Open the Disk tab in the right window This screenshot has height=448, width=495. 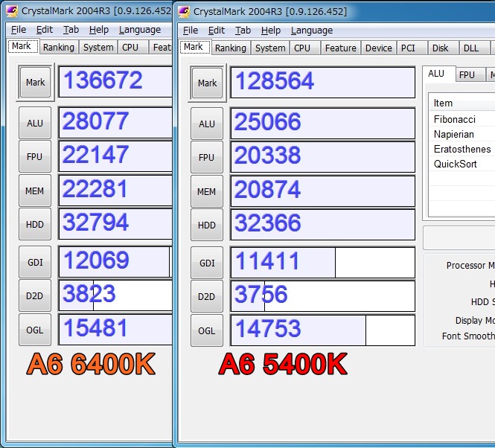[440, 48]
